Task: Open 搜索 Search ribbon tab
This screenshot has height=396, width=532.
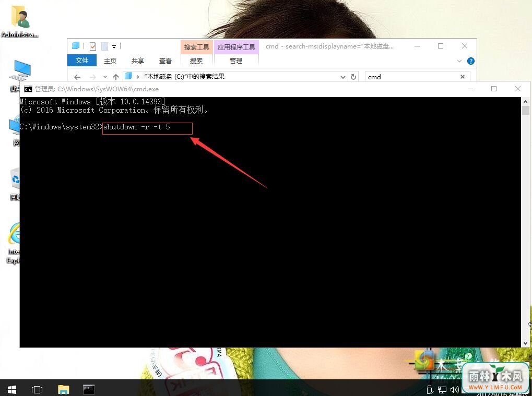Action: pos(196,61)
